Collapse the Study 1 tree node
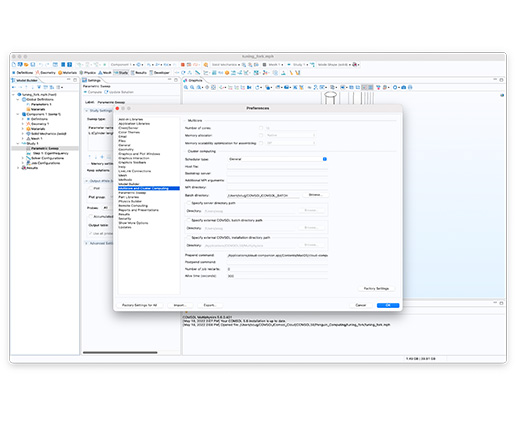The image size is (516, 421). pyautogui.click(x=18, y=143)
